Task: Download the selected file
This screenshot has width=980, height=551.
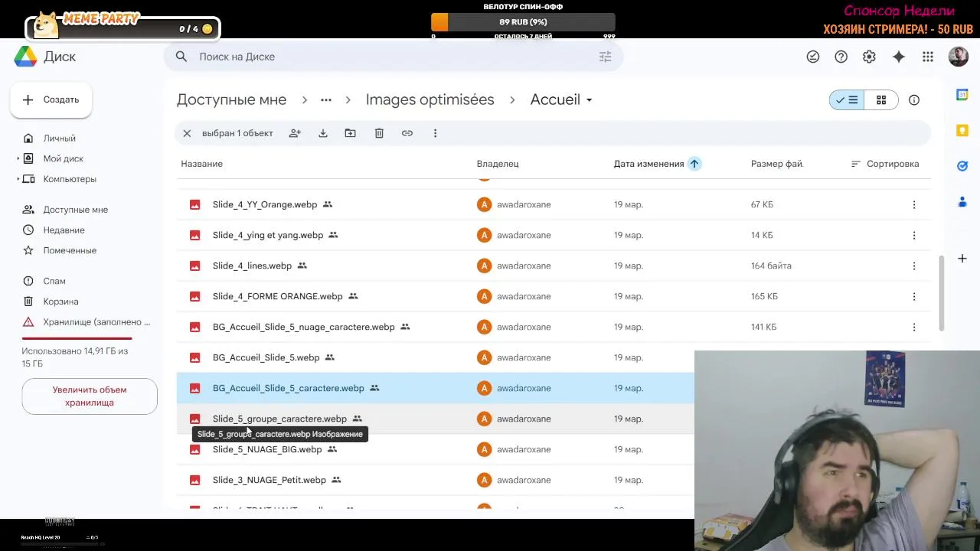Action: [x=323, y=133]
